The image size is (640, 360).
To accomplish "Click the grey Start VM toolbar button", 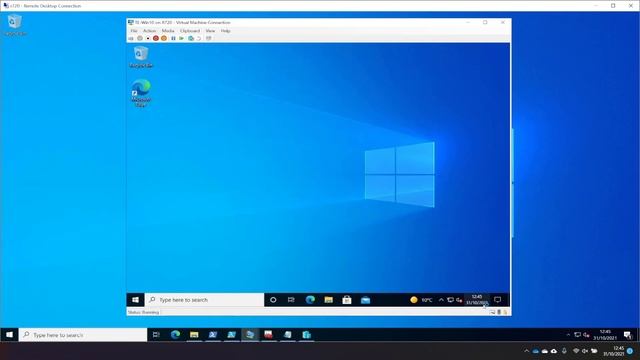I will click(x=140, y=38).
